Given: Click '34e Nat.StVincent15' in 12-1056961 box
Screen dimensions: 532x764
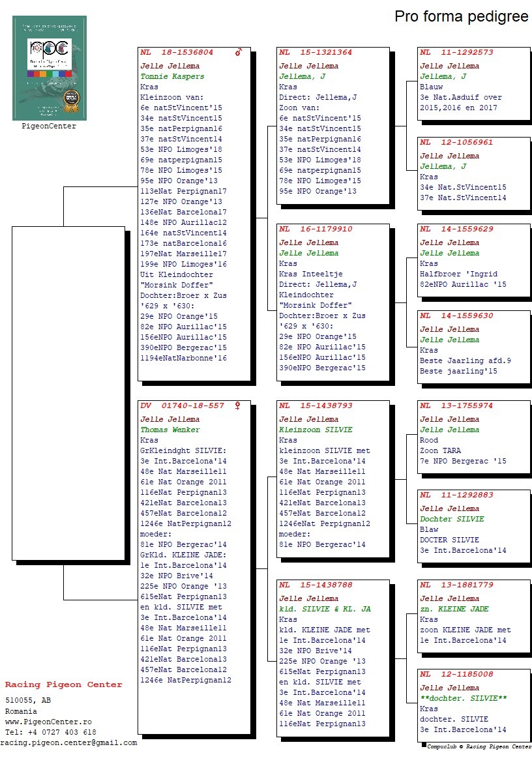Looking at the screenshot, I should (464, 188).
